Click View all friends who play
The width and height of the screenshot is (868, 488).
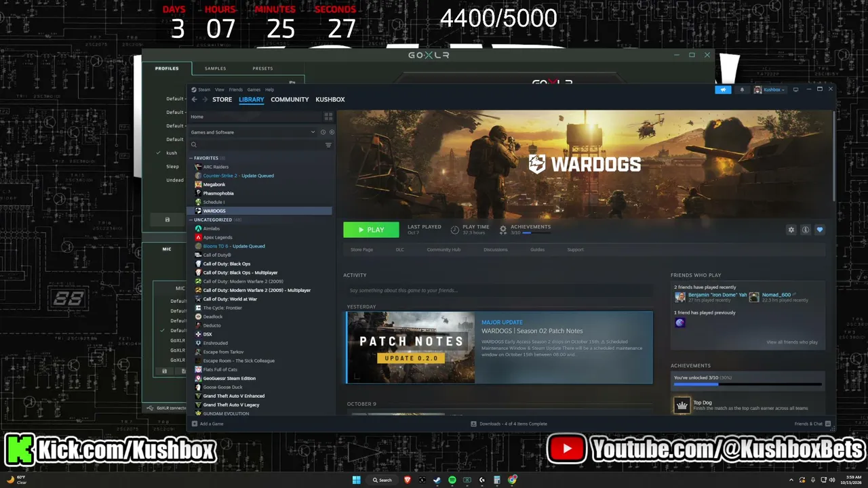[x=792, y=342]
